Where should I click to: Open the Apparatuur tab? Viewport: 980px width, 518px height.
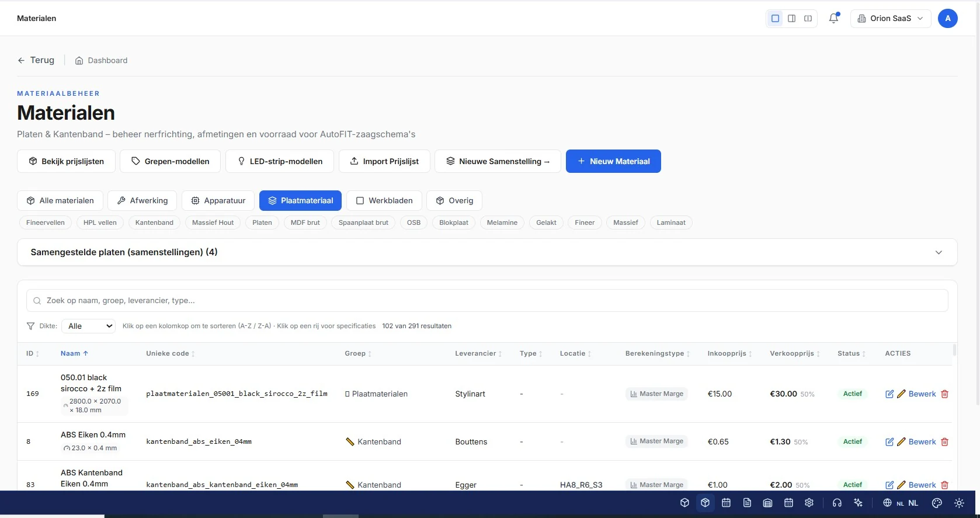point(218,201)
